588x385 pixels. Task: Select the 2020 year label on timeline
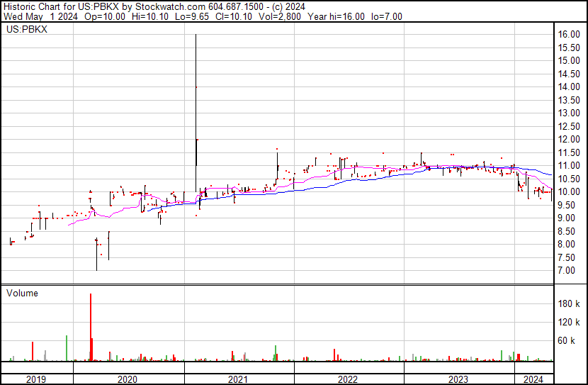click(x=128, y=379)
